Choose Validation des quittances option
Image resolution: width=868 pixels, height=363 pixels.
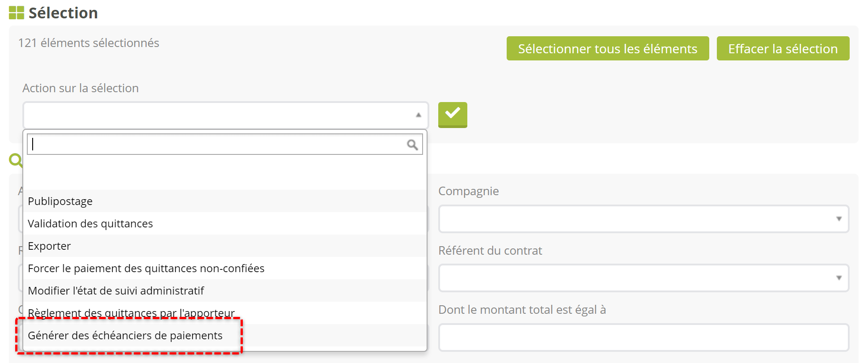(x=90, y=224)
